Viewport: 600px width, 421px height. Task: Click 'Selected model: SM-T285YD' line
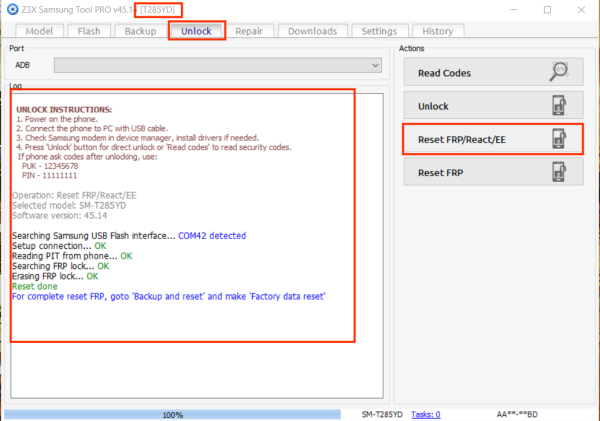pyautogui.click(x=69, y=206)
